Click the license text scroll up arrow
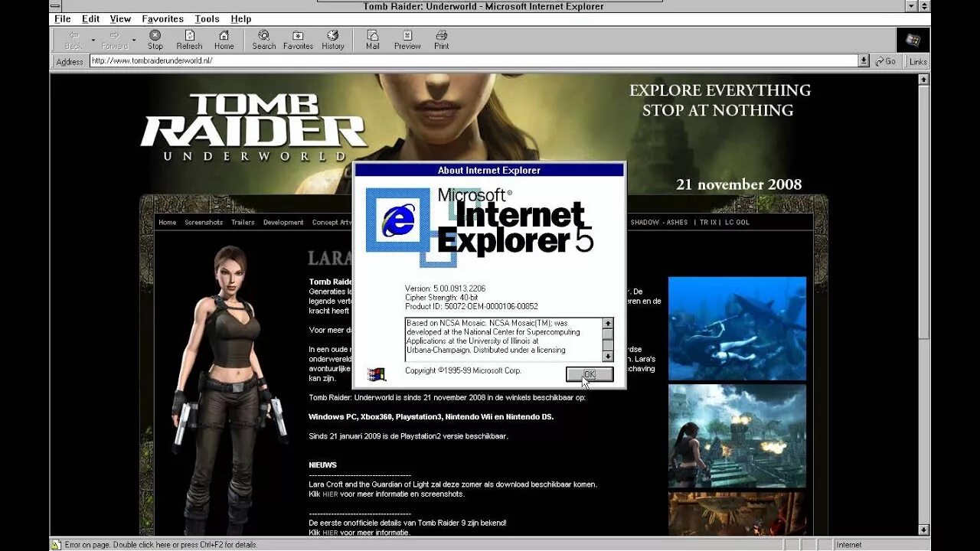This screenshot has width=980, height=551. [608, 324]
